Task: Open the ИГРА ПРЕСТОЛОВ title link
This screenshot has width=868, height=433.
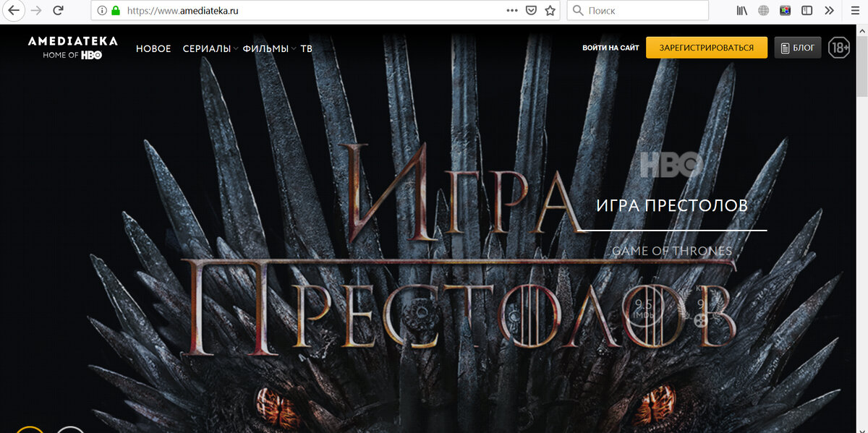Action: [672, 205]
